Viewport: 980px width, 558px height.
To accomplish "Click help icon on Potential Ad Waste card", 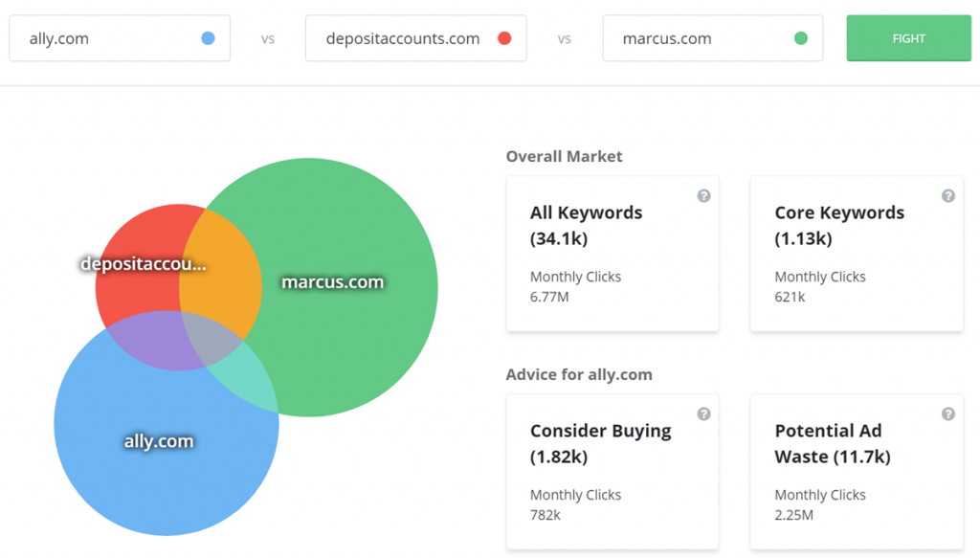I will tap(947, 414).
